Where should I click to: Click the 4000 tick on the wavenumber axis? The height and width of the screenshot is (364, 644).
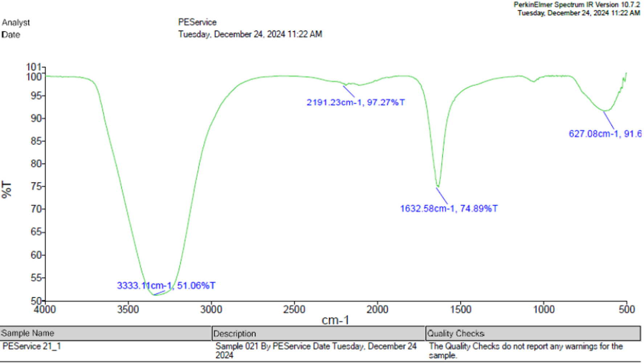click(45, 310)
